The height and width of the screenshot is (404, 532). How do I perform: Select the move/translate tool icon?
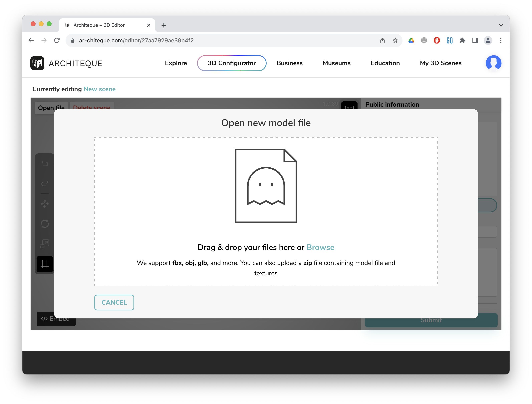tap(45, 204)
